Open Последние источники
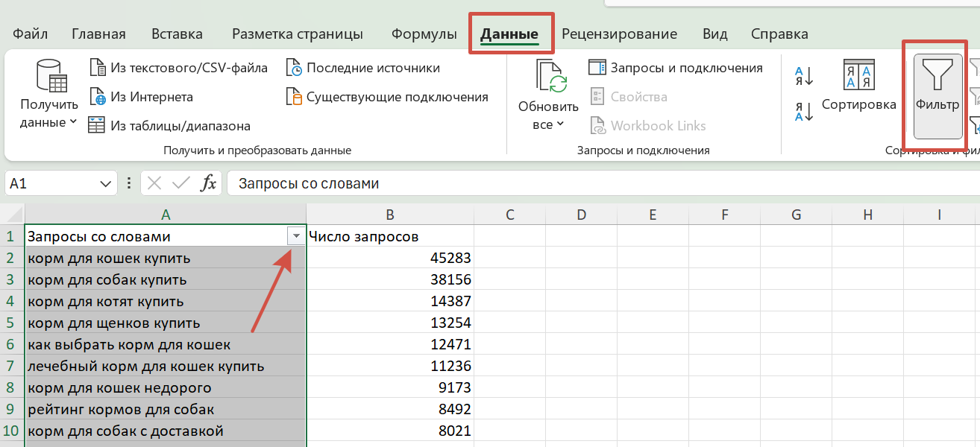 (x=363, y=68)
